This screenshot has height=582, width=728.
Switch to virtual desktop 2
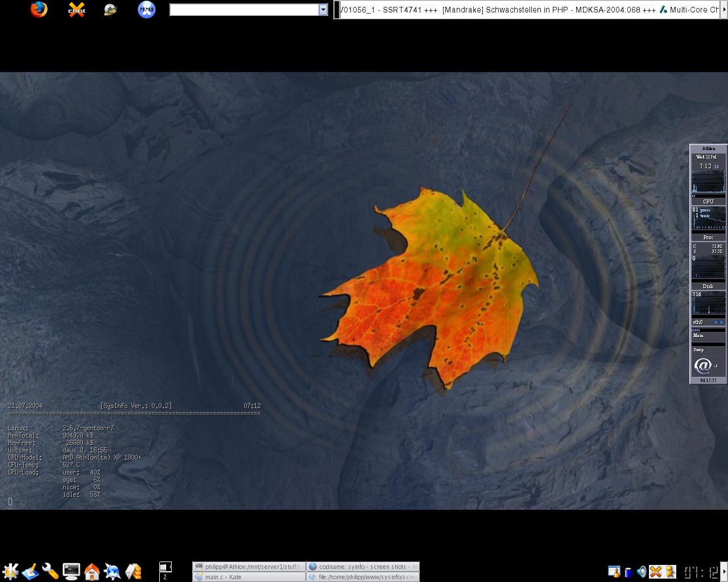(x=165, y=577)
